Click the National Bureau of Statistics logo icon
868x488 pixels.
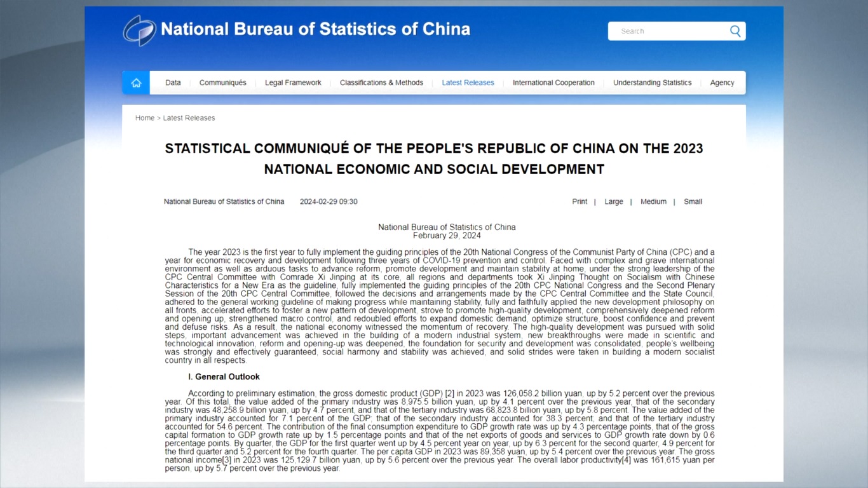tap(139, 30)
